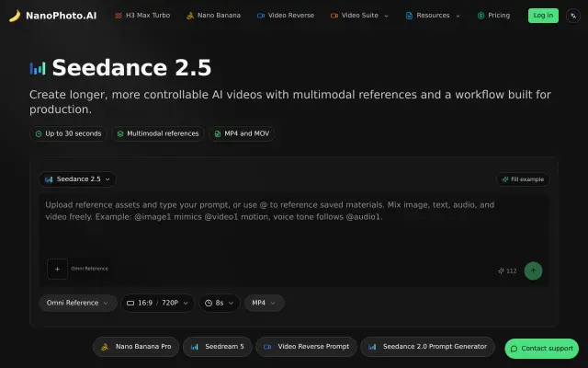588x368 pixels.
Task: Click the Multimodal references badge icon
Action: 120,134
